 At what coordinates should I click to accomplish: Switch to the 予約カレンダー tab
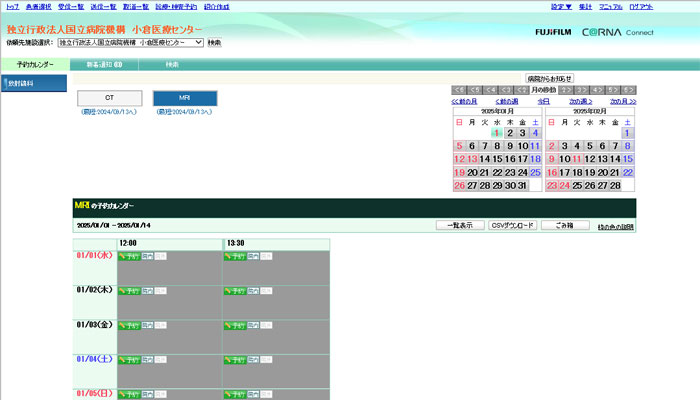(x=35, y=65)
